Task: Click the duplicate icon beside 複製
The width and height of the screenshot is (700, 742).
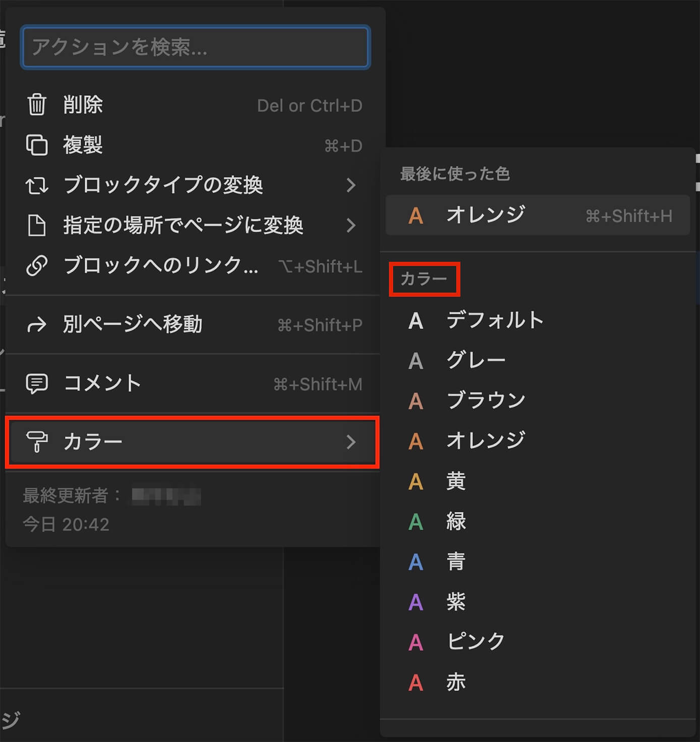Action: [x=37, y=145]
